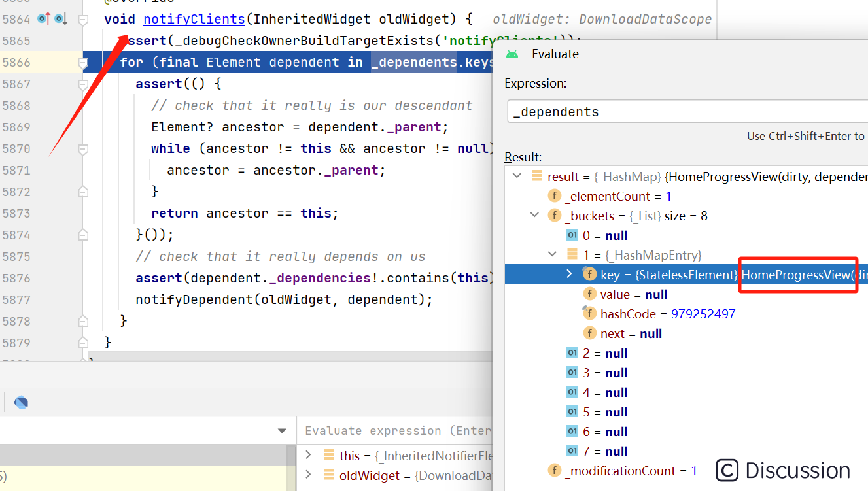Screen dimensions: 868x491
Task: Click 'Element? ancestor = dependent._parent;' line
Action: (300, 127)
